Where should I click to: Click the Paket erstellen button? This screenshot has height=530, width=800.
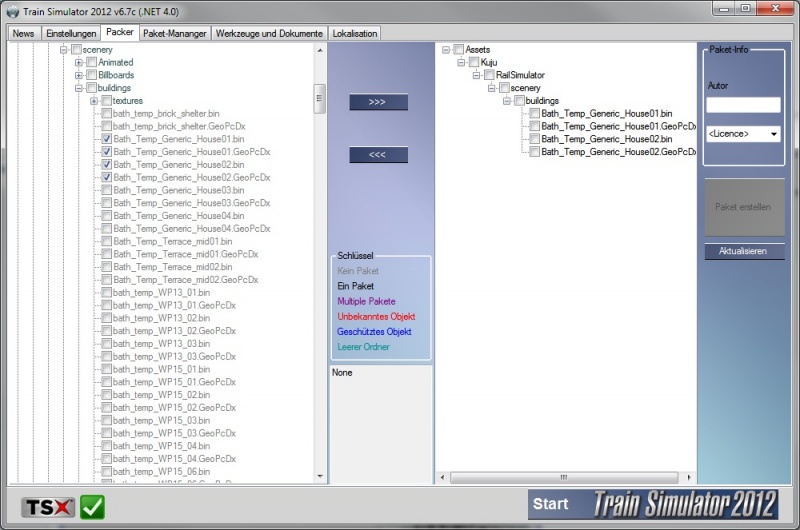tap(744, 207)
